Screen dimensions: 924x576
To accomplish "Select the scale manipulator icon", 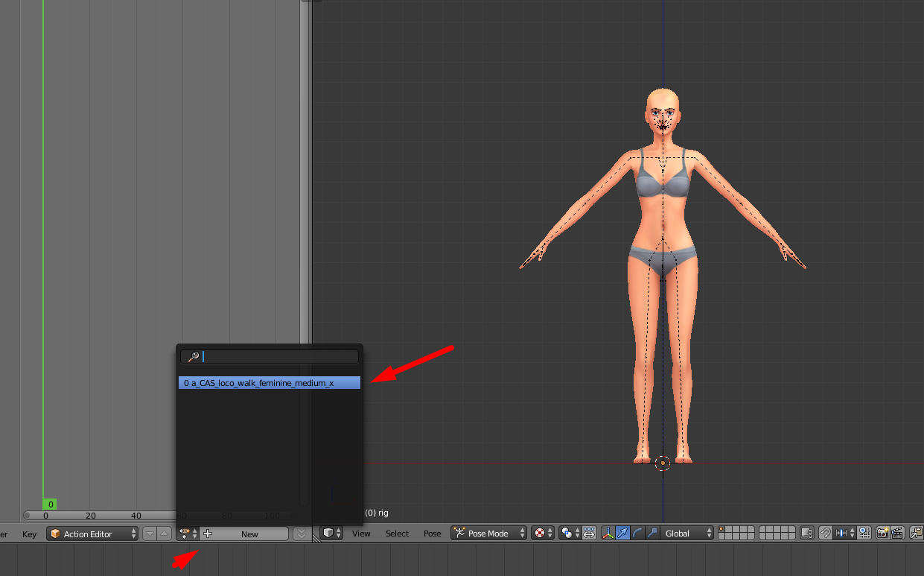I will (651, 534).
